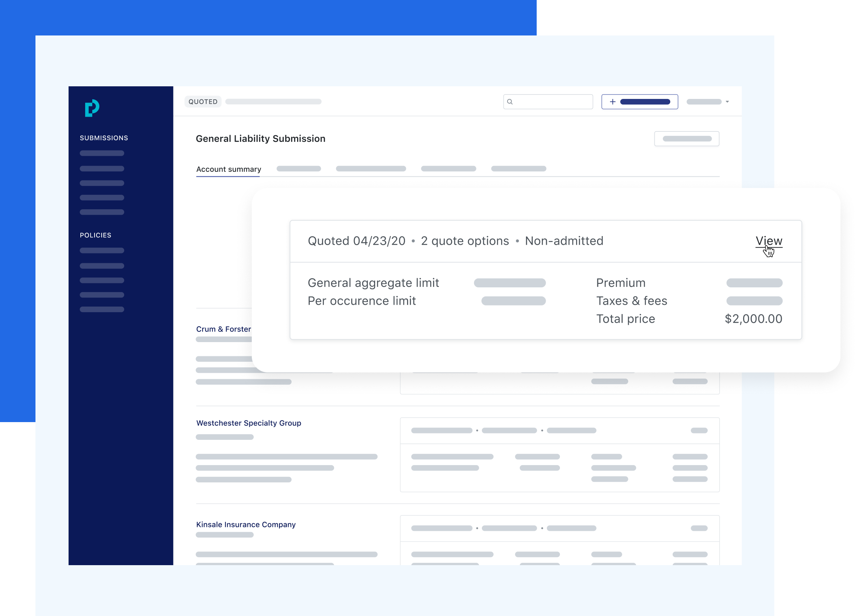859x616 pixels.
Task: Open Crum & Forster carrier link
Action: 223,329
